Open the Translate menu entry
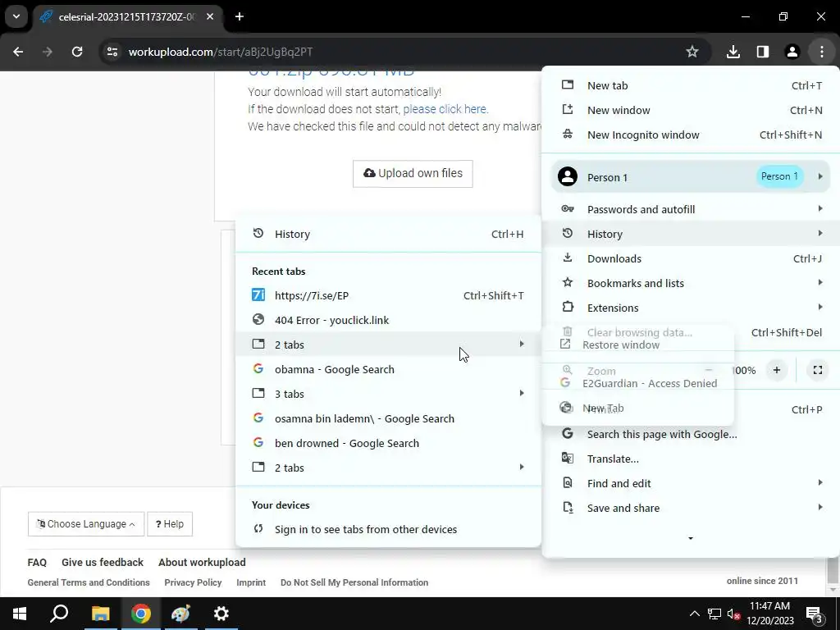The width and height of the screenshot is (840, 630). pos(691,459)
